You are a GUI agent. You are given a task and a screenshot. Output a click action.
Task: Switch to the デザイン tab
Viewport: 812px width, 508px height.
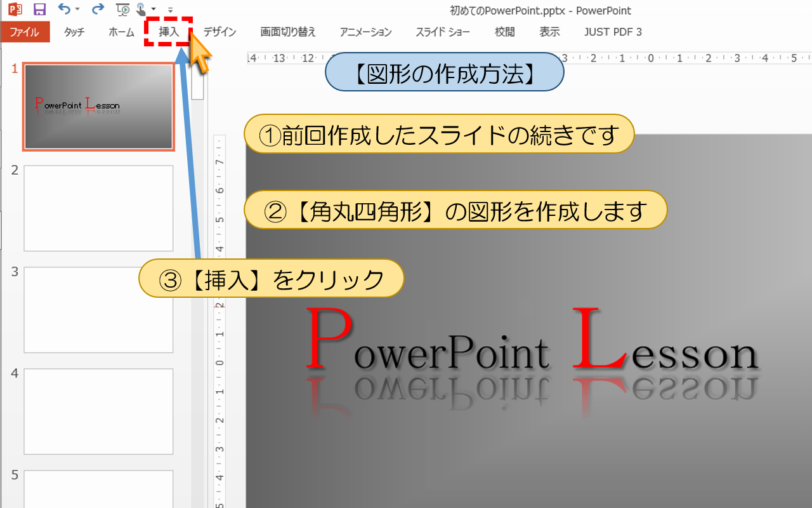tap(219, 32)
